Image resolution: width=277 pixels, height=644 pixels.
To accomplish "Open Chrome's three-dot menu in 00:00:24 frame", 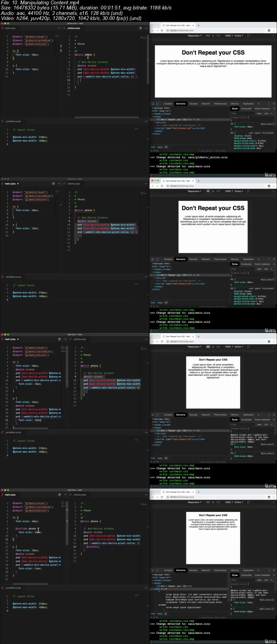I will 274,31.
